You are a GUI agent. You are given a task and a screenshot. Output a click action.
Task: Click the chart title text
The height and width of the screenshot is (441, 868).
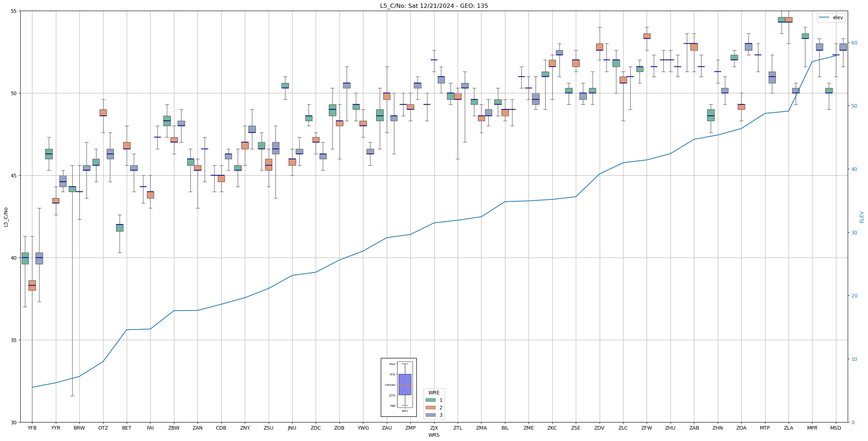tap(434, 6)
